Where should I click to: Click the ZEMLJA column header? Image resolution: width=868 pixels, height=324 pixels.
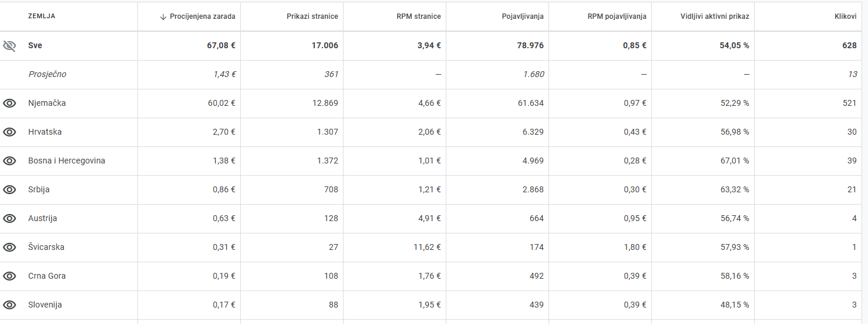(42, 16)
